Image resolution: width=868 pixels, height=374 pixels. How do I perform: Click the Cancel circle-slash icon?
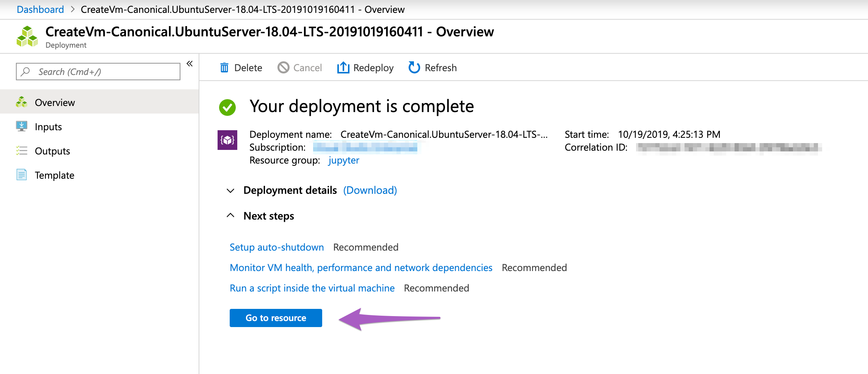pyautogui.click(x=283, y=68)
